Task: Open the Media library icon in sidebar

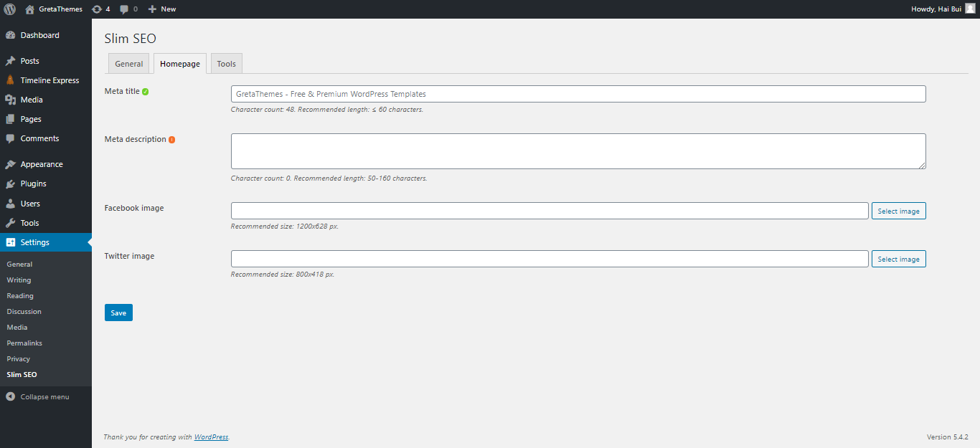Action: click(x=9, y=99)
